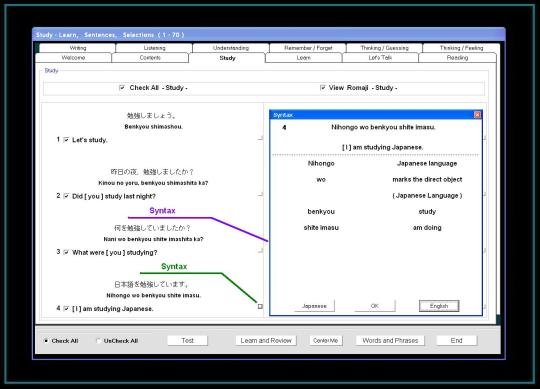Viewport: 540px width, 389px height.
Task: Click the word 'Nihongo' in the Syntax dialog
Action: (321, 164)
